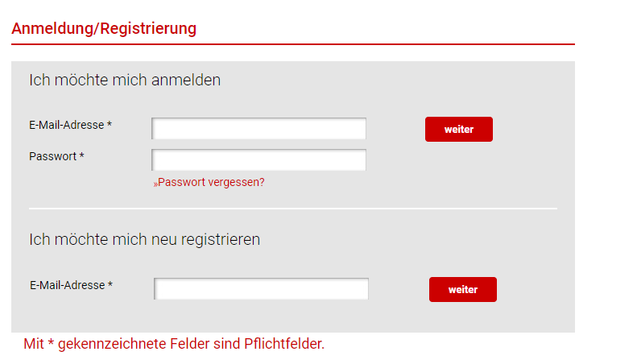Submit login with the upper weiter button
The height and width of the screenshot is (364, 637).
[459, 129]
